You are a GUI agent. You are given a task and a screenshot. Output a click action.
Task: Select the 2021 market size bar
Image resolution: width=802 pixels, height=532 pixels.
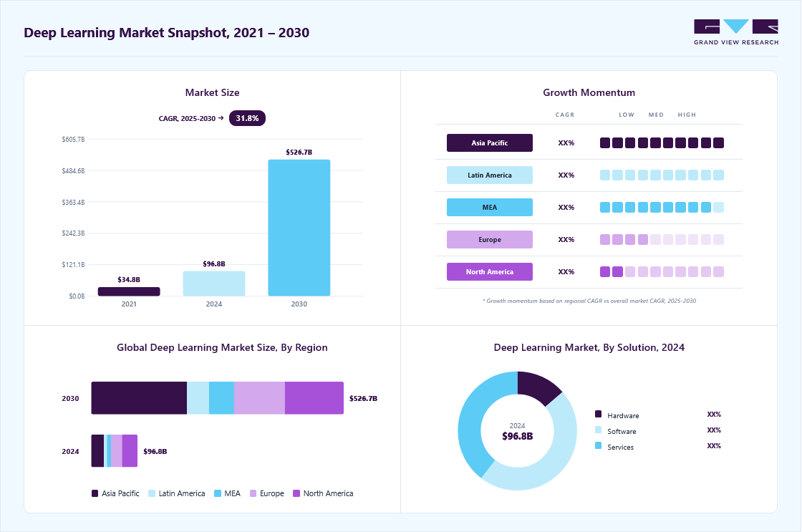click(129, 291)
